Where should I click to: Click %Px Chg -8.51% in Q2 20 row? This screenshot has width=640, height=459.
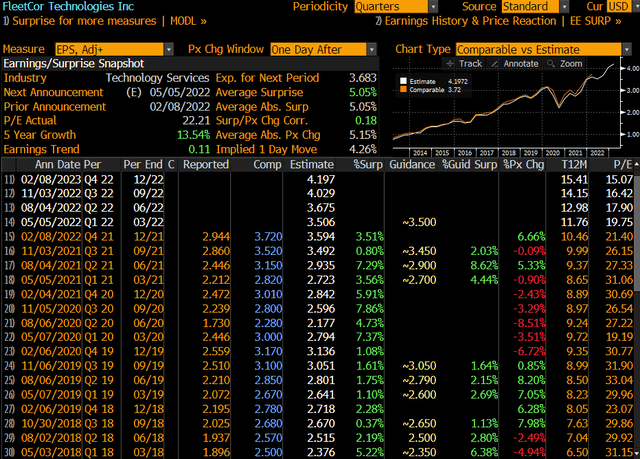tap(529, 323)
